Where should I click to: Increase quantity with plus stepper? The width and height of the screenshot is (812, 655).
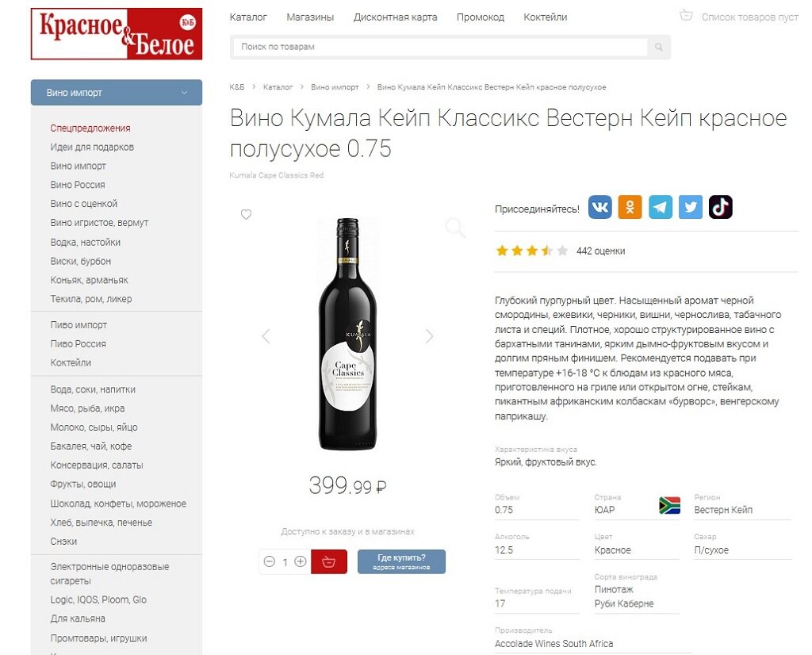(x=301, y=561)
